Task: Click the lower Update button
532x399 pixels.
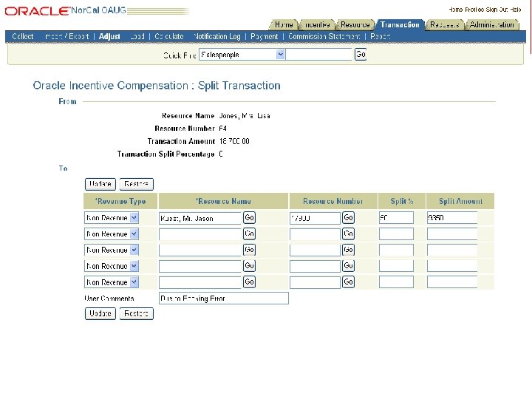Action: tap(100, 313)
